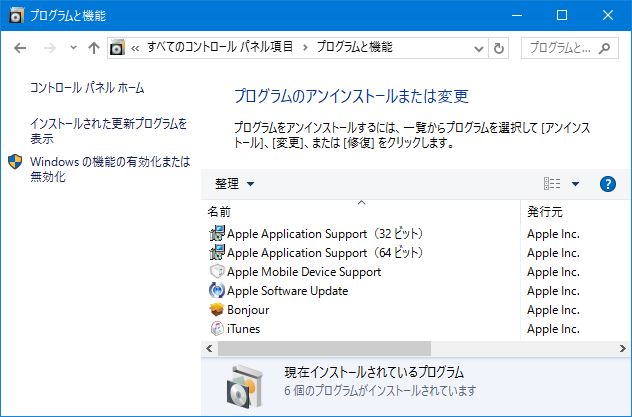The image size is (632, 417).
Task: Click the view mode icon
Action: coord(552,184)
